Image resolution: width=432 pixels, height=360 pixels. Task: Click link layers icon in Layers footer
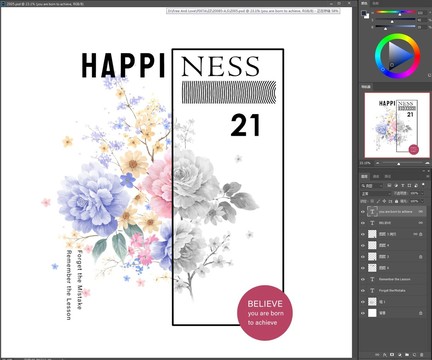point(377,355)
